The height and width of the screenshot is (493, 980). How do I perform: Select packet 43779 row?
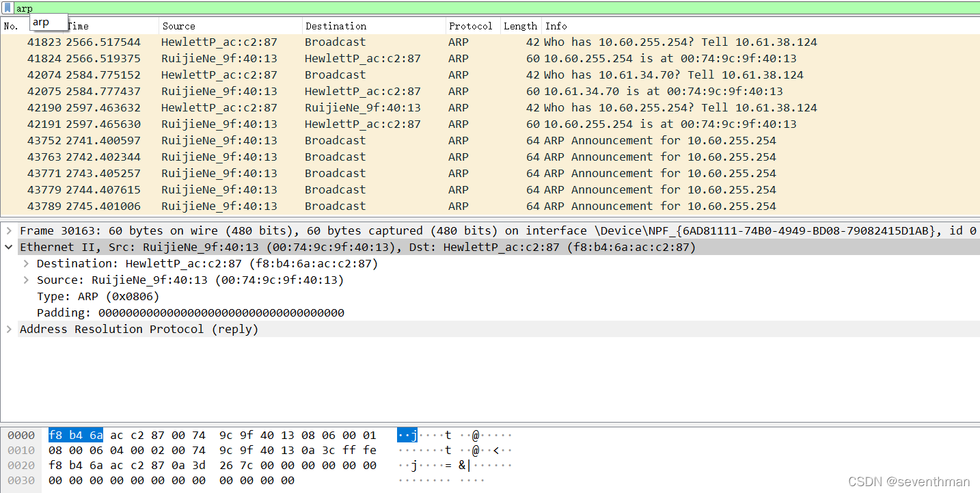click(490, 189)
